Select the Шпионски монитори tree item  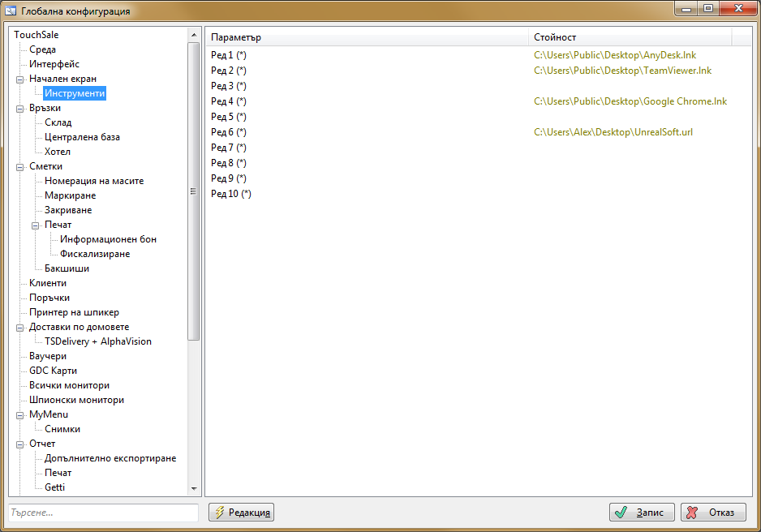pyautogui.click(x=76, y=400)
